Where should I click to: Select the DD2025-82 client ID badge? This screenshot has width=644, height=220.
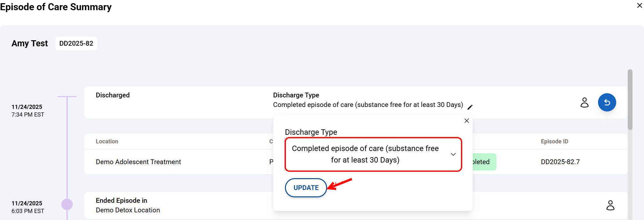coord(76,43)
